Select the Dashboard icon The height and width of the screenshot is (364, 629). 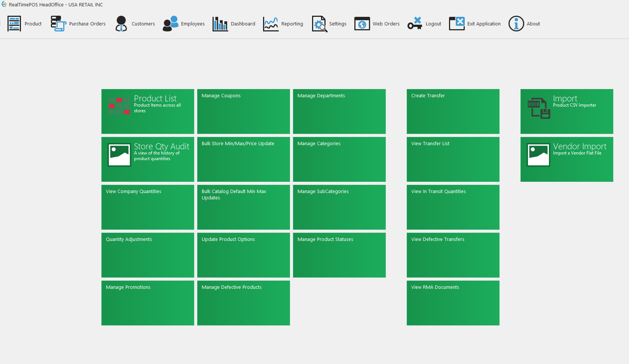tap(233, 24)
